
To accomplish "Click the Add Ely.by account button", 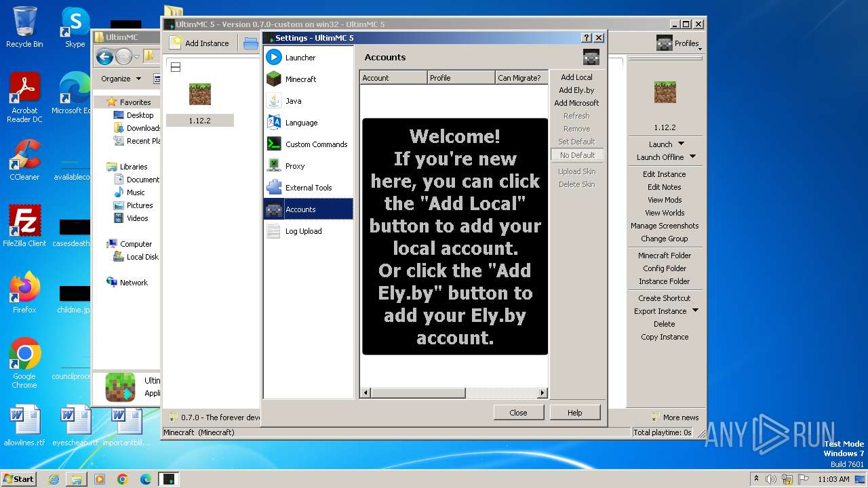I will [576, 90].
